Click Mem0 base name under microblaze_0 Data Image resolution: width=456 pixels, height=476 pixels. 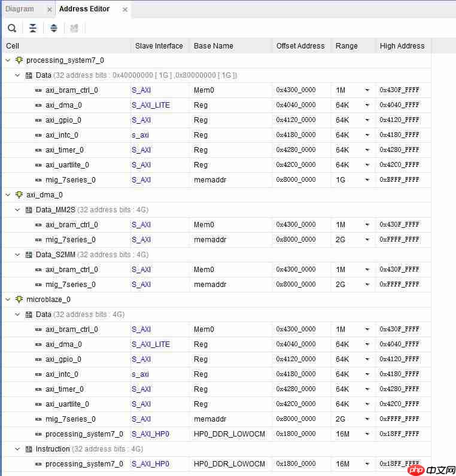point(204,329)
